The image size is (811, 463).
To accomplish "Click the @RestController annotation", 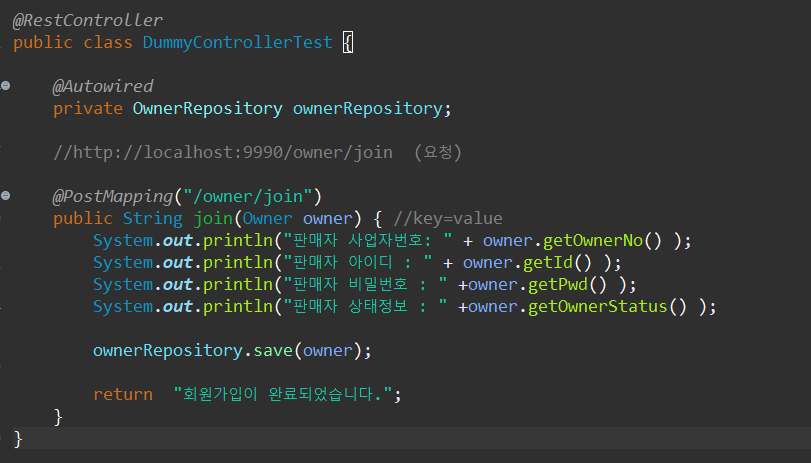I will (x=87, y=20).
